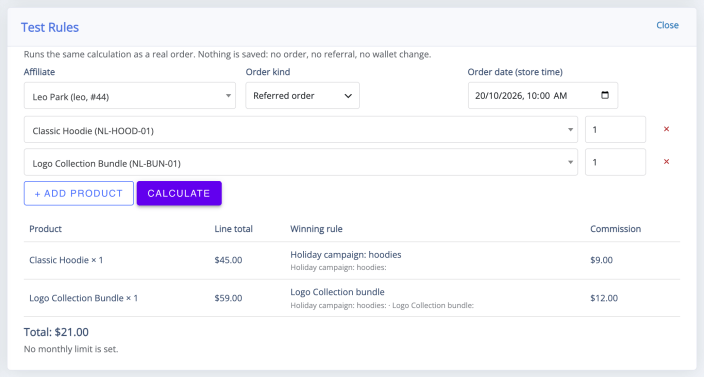Click the 'Total: $21.00' text
The image size is (704, 377).
[x=56, y=332]
